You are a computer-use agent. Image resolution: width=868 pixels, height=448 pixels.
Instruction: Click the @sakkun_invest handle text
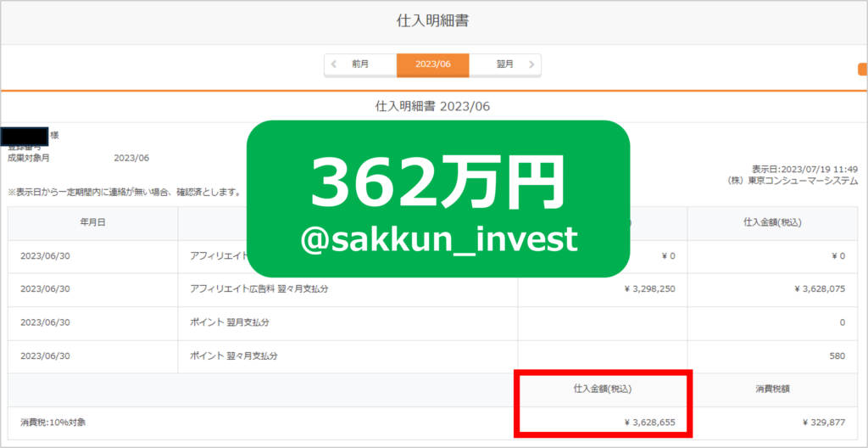(439, 241)
